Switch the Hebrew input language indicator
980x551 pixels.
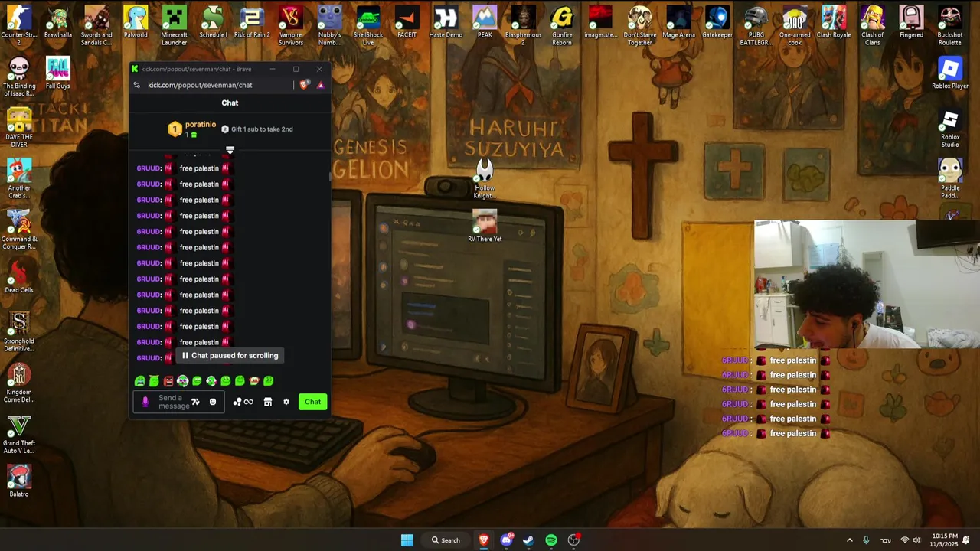(x=886, y=540)
